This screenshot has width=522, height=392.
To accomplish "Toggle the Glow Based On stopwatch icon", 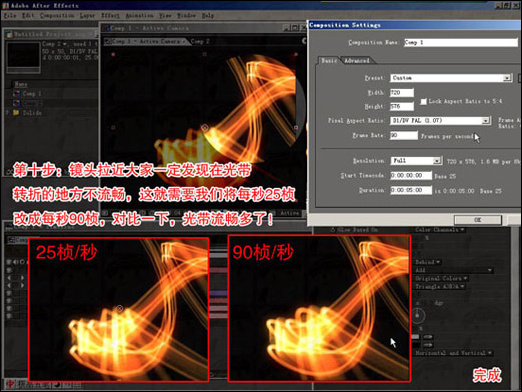I will tap(333, 230).
